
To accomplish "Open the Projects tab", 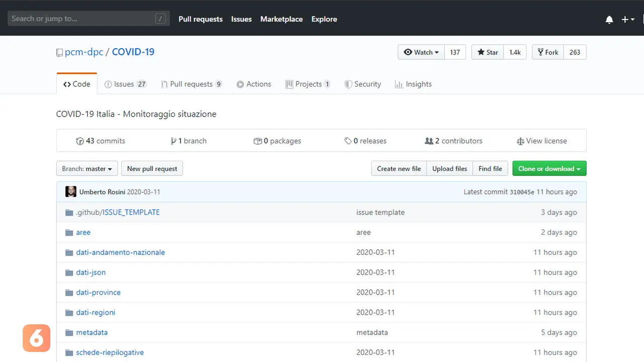I will click(x=308, y=84).
